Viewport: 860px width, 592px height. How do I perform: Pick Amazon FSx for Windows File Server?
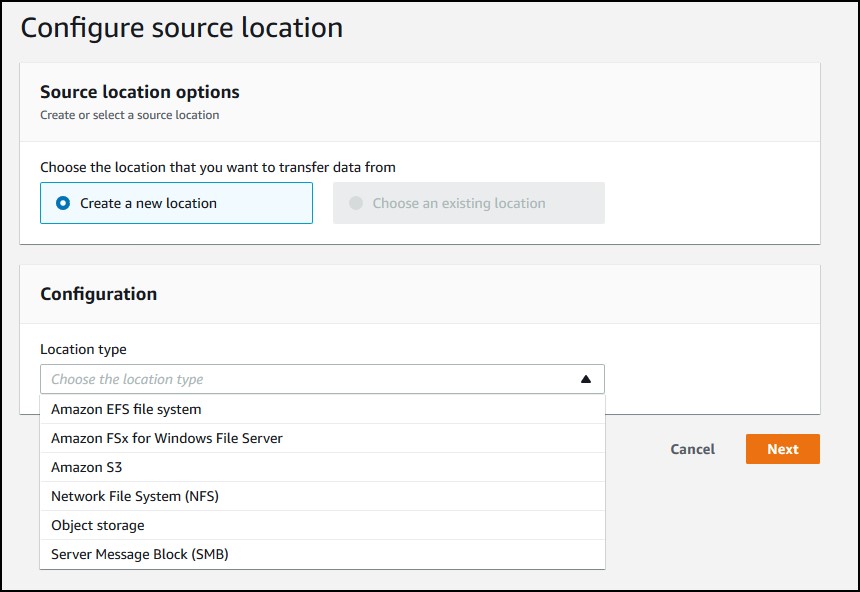coord(322,438)
